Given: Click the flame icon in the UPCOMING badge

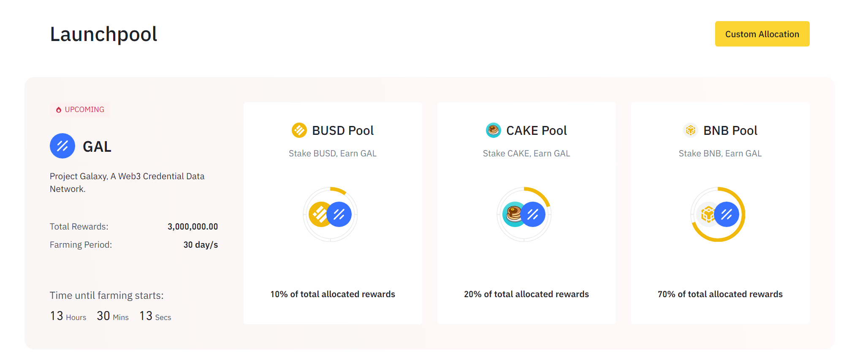Looking at the screenshot, I should 59,110.
